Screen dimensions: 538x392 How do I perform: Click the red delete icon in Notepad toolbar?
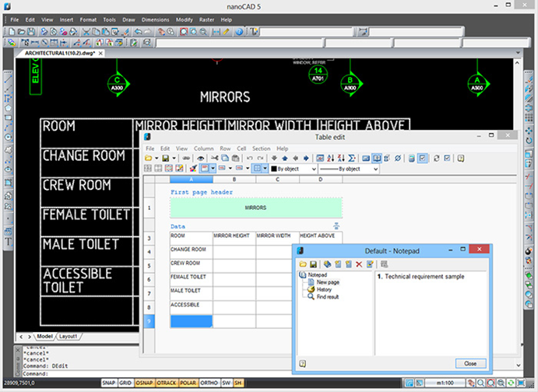coord(359,264)
